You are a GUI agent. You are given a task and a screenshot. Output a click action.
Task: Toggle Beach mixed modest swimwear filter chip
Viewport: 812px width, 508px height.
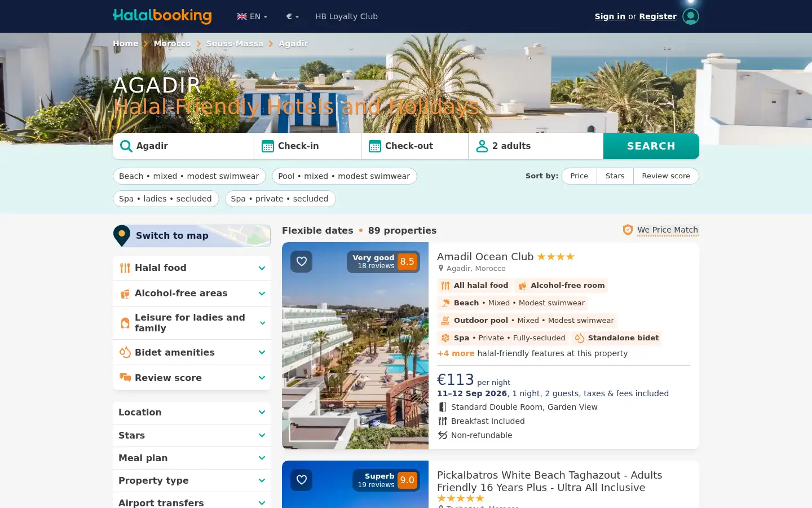pyautogui.click(x=189, y=176)
